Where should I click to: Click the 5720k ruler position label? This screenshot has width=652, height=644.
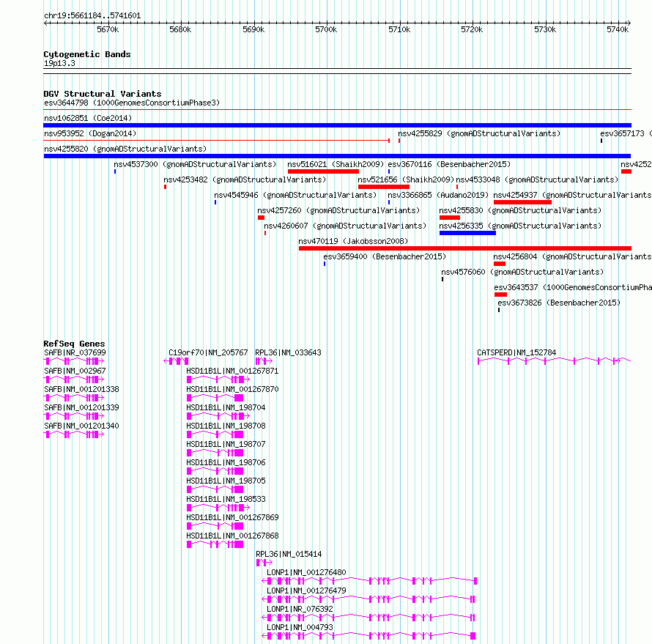(x=472, y=29)
